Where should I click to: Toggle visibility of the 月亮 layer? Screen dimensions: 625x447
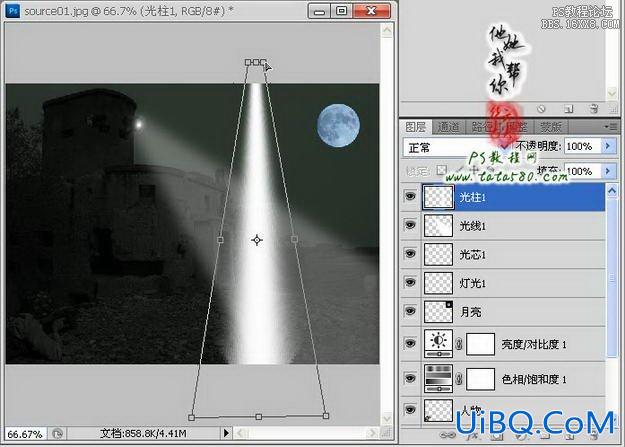[x=410, y=311]
